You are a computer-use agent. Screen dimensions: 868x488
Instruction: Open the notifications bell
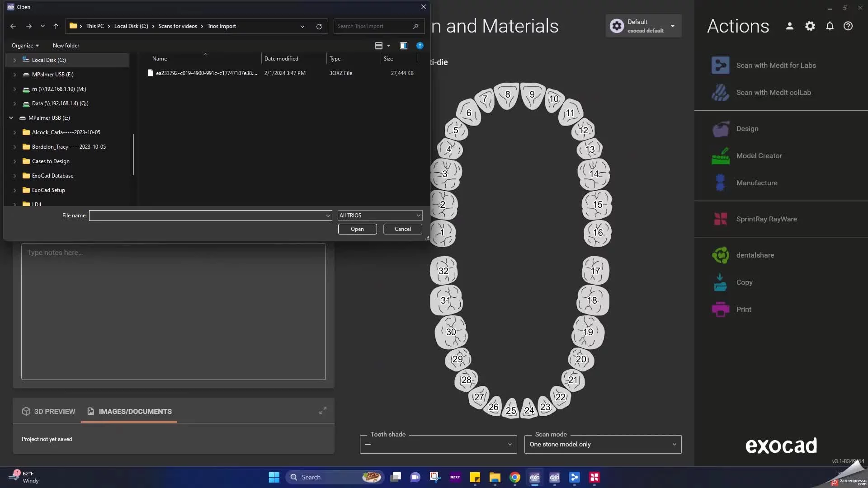point(830,26)
